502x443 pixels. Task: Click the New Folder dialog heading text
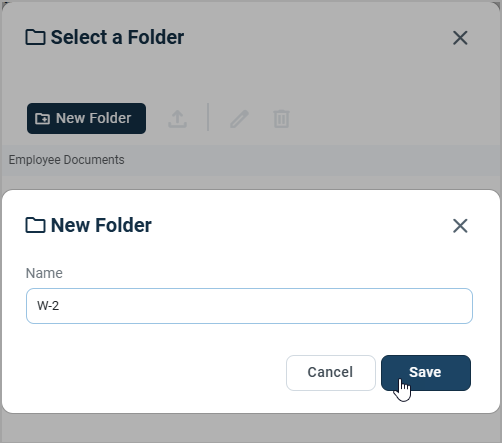pyautogui.click(x=101, y=225)
